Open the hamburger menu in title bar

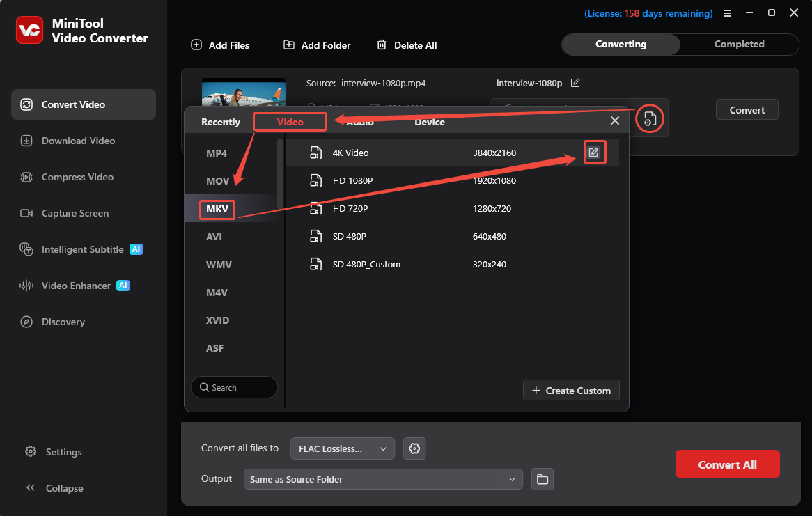click(x=727, y=13)
